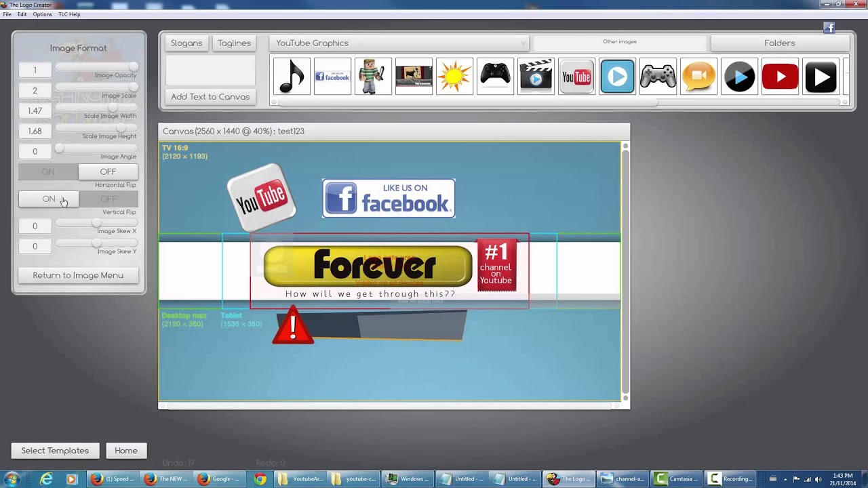Click the Image Opacity value field
Image resolution: width=868 pixels, height=488 pixels.
point(35,70)
